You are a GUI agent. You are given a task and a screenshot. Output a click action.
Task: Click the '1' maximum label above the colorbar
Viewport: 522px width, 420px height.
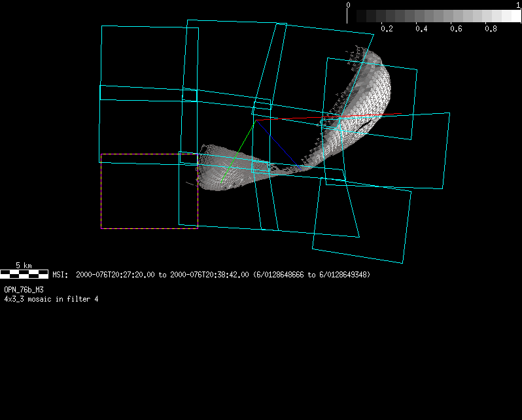tap(517, 5)
